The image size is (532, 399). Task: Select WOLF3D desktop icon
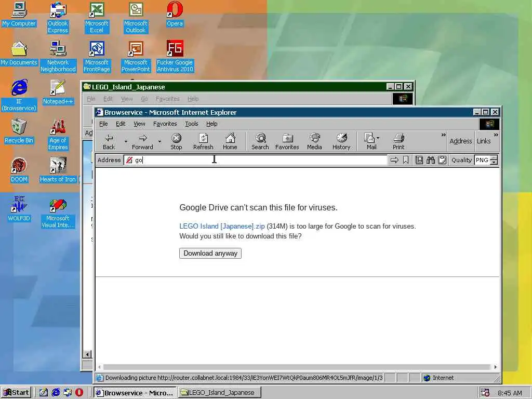[19, 209]
